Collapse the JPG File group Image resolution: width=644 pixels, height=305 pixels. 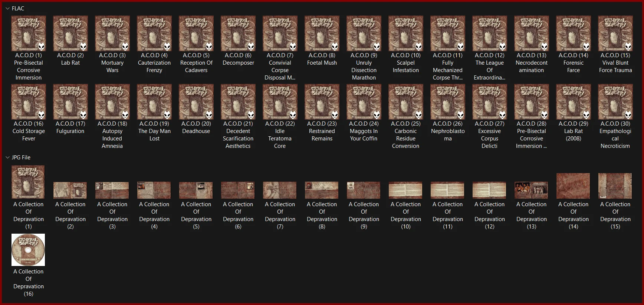point(7,158)
